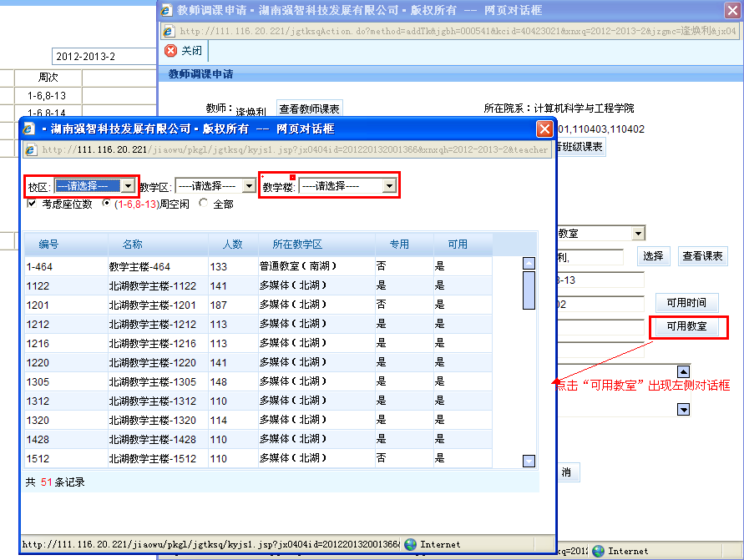Image resolution: width=744 pixels, height=560 pixels.
Task: Click the 查看教师课表 button
Action: 309,108
